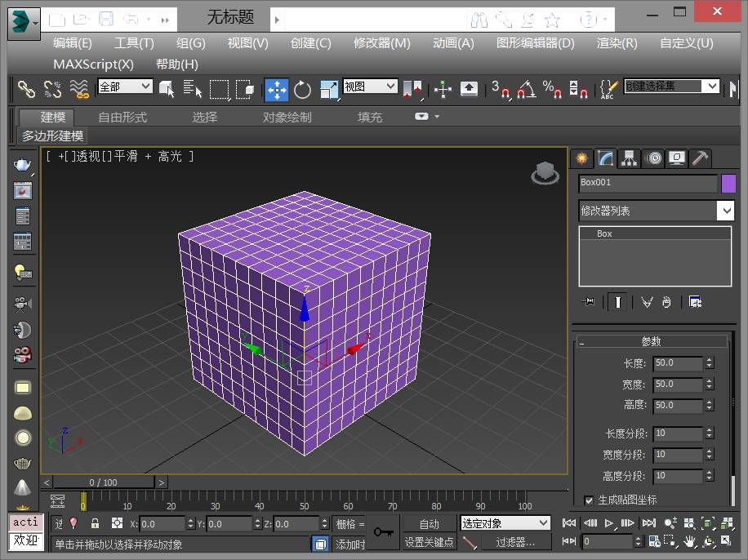Toggle Percent Snap
The width and height of the screenshot is (748, 560).
[552, 89]
